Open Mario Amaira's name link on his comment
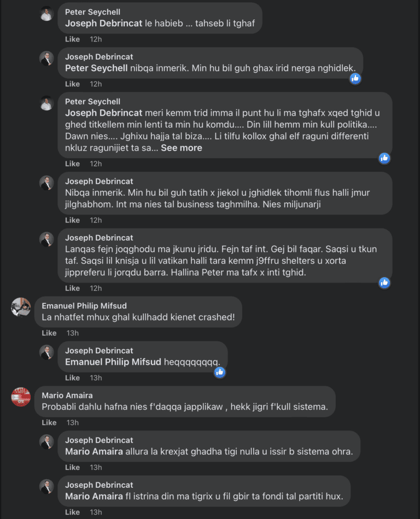Viewport: 420px width, 519px height. (x=67, y=395)
